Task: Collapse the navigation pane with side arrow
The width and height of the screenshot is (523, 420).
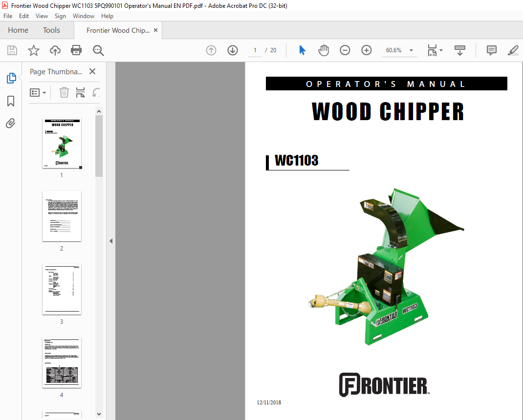Action: point(111,241)
